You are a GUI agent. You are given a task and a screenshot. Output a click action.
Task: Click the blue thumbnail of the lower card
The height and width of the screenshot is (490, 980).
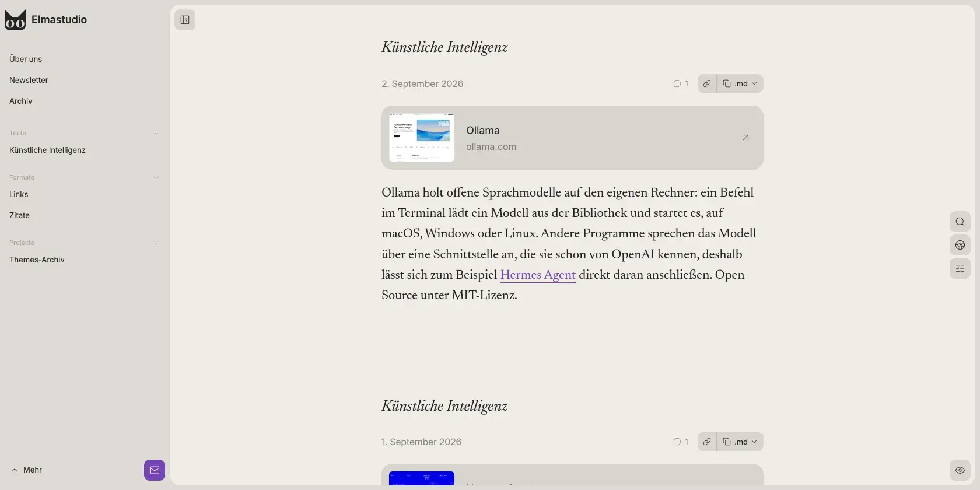coord(422,478)
